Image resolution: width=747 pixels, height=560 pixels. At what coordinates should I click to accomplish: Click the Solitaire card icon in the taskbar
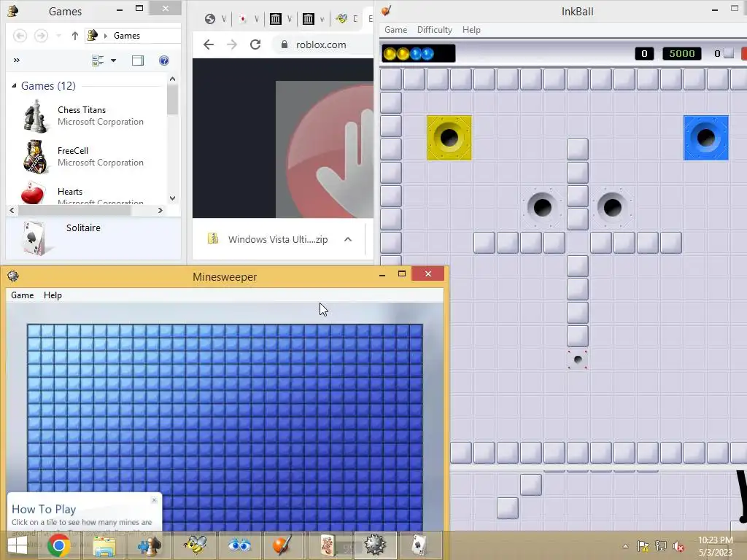419,545
